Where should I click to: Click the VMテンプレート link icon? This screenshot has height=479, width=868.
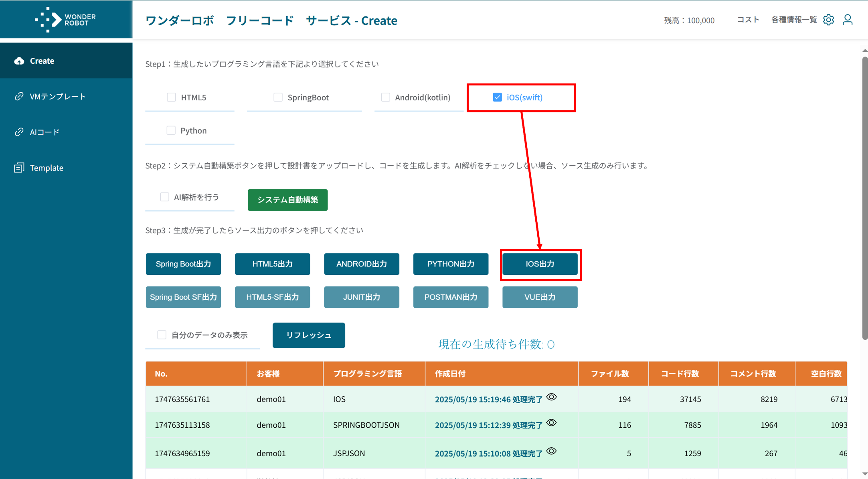[19, 96]
